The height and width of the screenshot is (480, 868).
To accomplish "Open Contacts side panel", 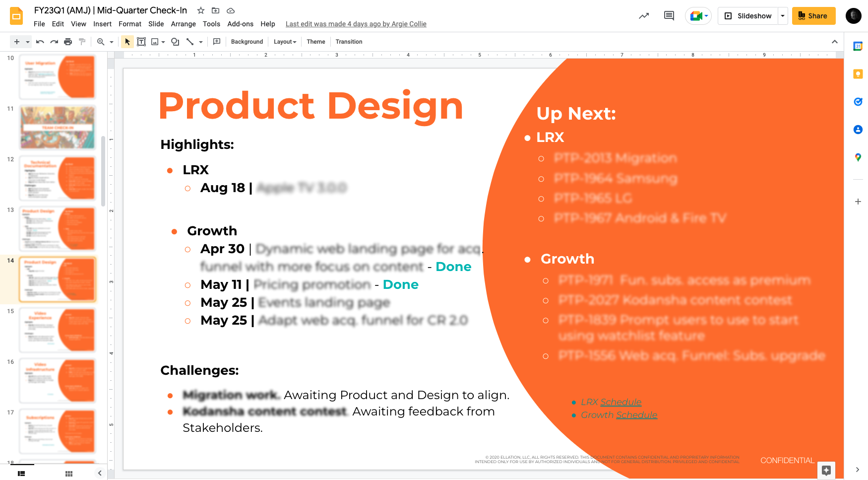I will [x=858, y=130].
